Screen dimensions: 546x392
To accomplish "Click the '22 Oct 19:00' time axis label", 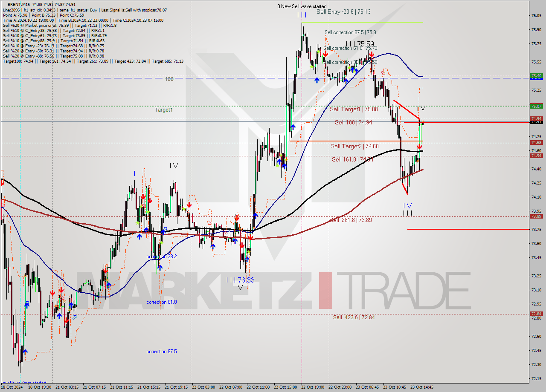I will pos(313,387).
